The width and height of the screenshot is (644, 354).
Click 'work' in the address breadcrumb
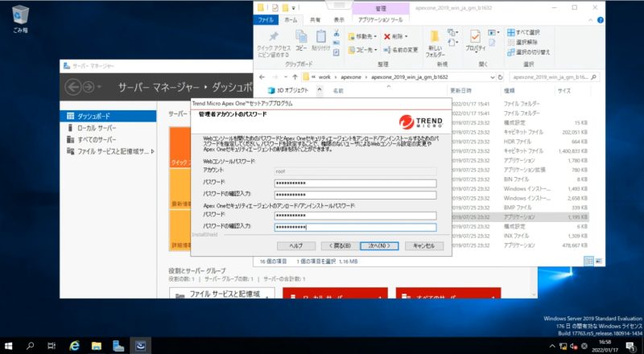[x=324, y=76]
